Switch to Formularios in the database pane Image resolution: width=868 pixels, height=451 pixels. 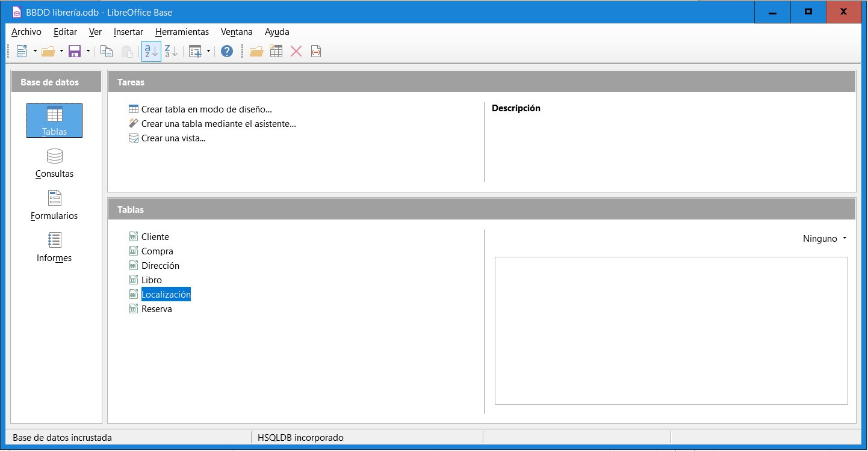(54, 206)
